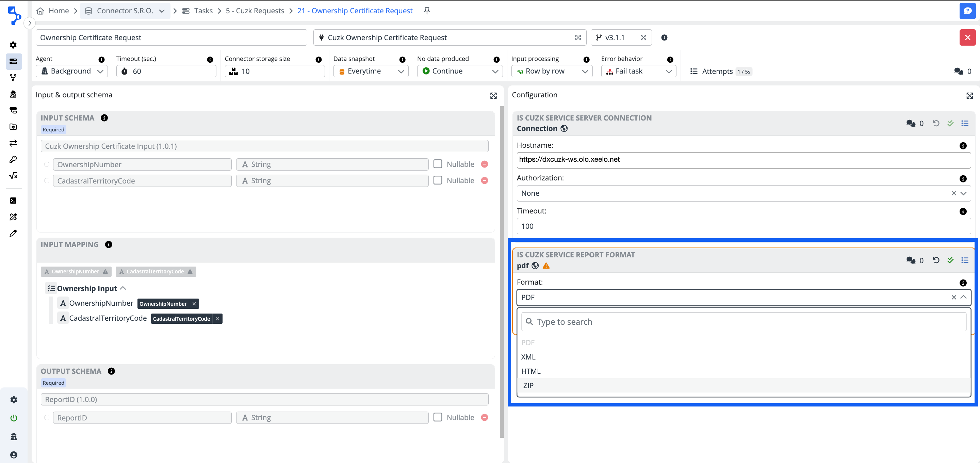Toggle Nullable for ReportID field
This screenshot has width=980, height=463.
(x=438, y=417)
